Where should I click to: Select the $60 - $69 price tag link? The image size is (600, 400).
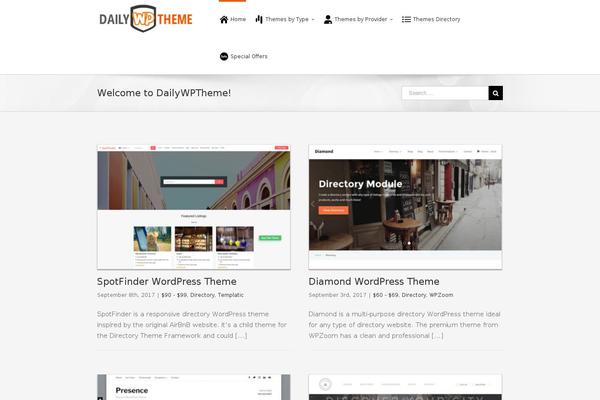(x=386, y=295)
